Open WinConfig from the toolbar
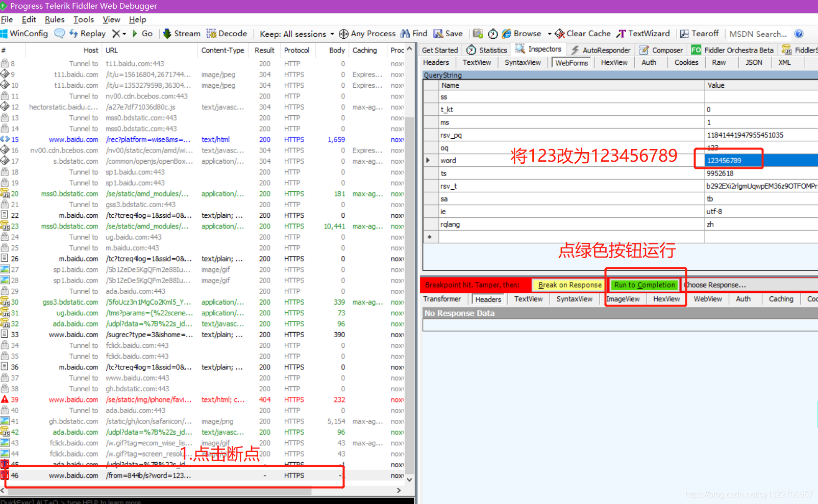This screenshot has height=504, width=818. click(x=24, y=34)
